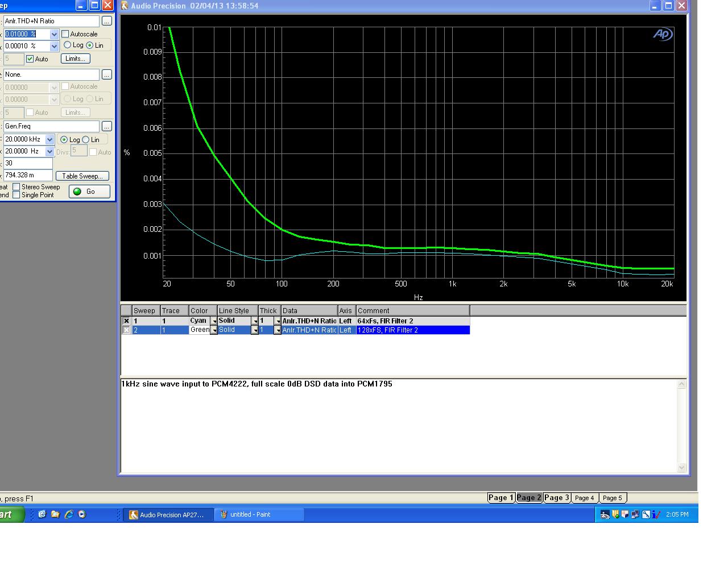Image resolution: width=728 pixels, height=582 pixels.
Task: Open the Anlr.THD+N Ratio source browse button
Action: (x=106, y=21)
